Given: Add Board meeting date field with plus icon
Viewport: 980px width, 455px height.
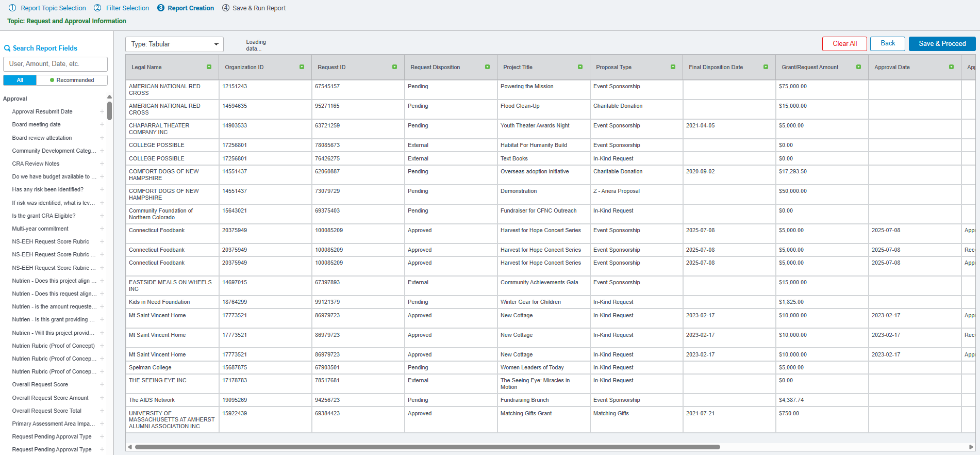Looking at the screenshot, I should (102, 124).
